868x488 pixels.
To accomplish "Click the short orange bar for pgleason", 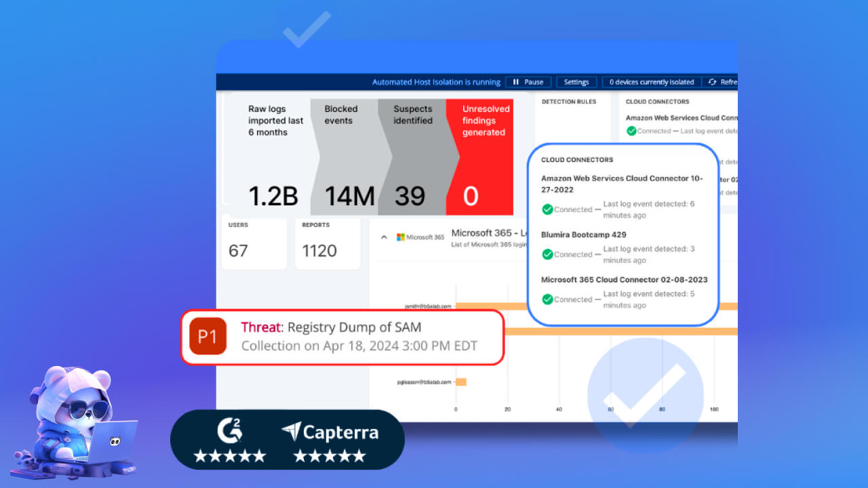I will (x=461, y=382).
